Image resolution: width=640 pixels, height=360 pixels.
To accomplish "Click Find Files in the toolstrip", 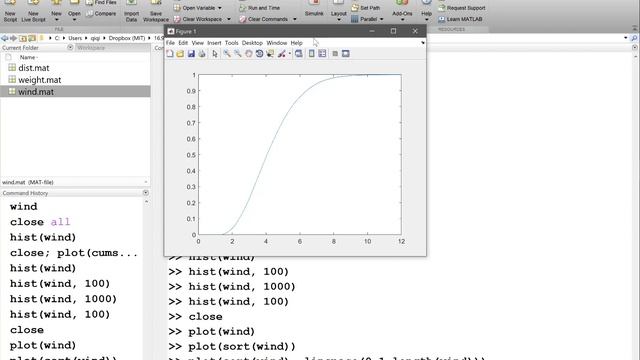I will [x=101, y=3].
